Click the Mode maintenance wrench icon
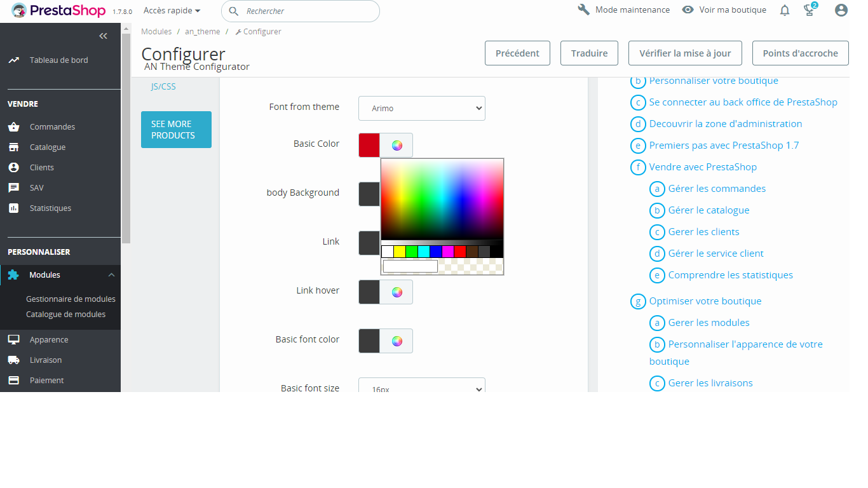 pyautogui.click(x=584, y=10)
